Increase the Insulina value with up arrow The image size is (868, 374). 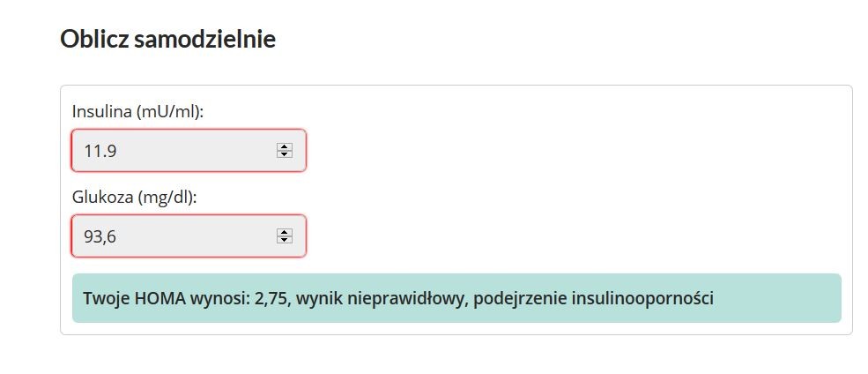click(284, 146)
